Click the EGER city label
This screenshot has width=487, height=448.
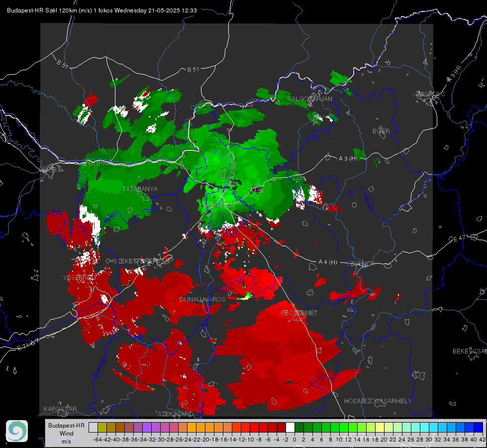381,131
